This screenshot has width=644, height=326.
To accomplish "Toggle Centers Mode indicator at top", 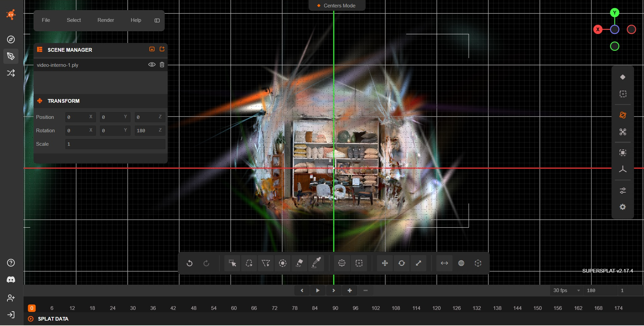I will coord(337,6).
